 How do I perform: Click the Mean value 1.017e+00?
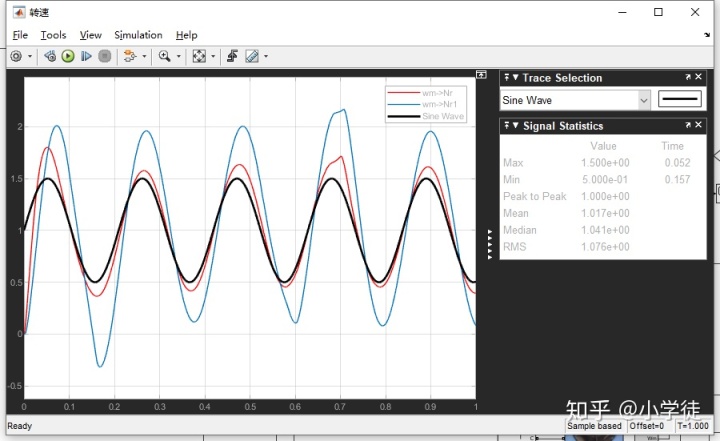(x=605, y=213)
